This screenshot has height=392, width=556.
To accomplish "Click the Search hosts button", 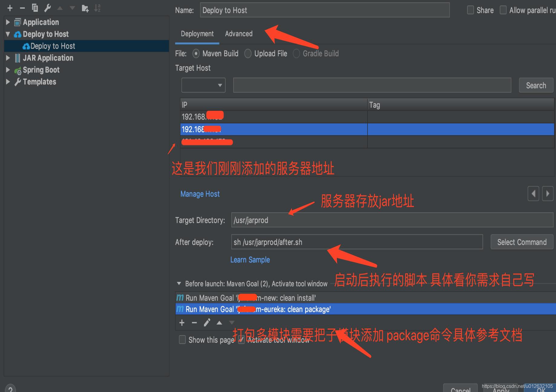I will [x=536, y=85].
